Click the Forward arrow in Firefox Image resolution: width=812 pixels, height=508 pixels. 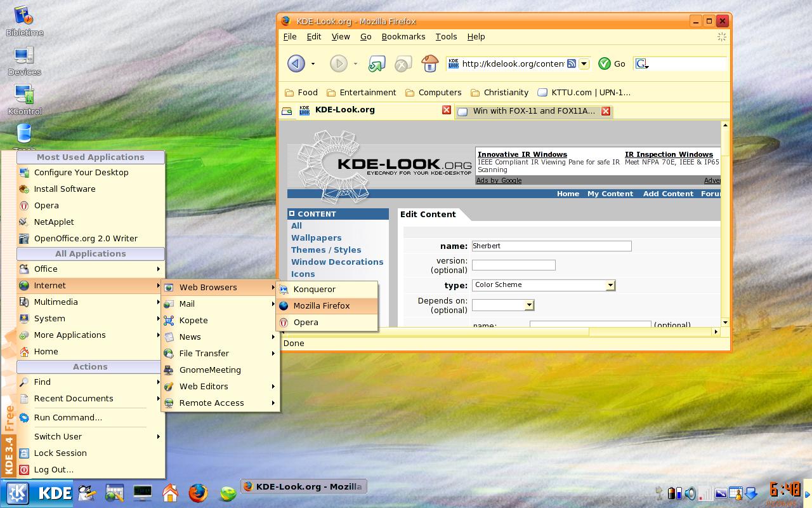[338, 63]
